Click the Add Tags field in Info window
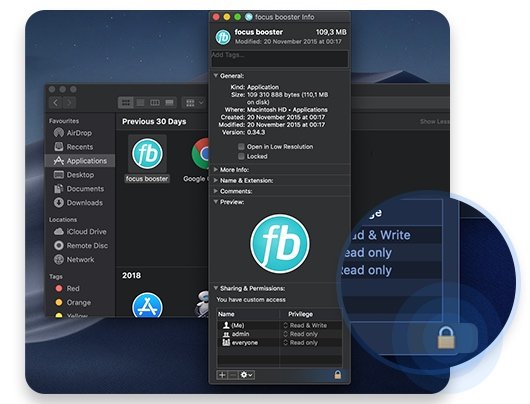This screenshot has height=404, width=530. [x=280, y=59]
